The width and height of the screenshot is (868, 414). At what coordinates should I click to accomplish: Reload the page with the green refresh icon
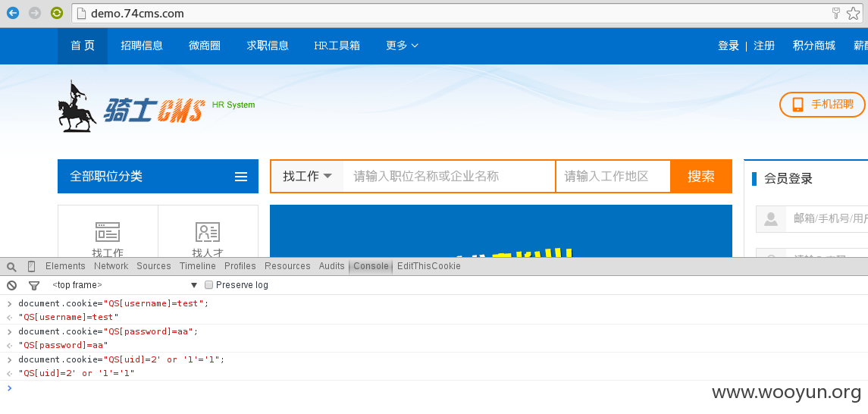pos(56,13)
